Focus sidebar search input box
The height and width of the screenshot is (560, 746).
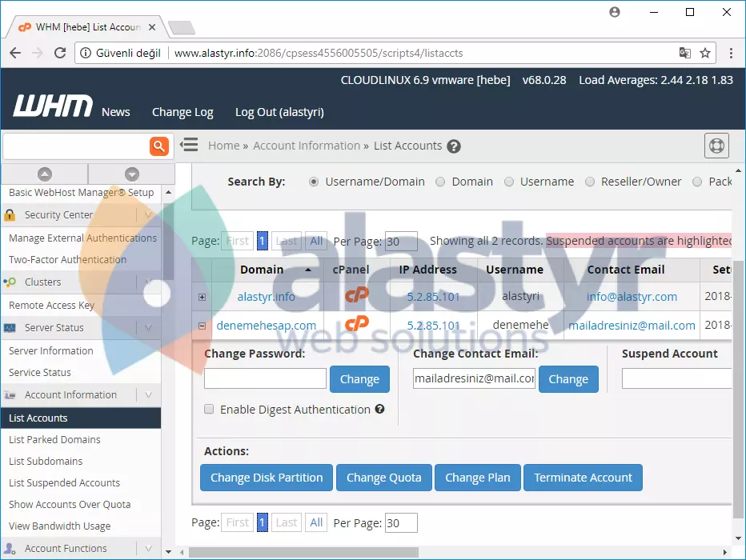coord(77,146)
